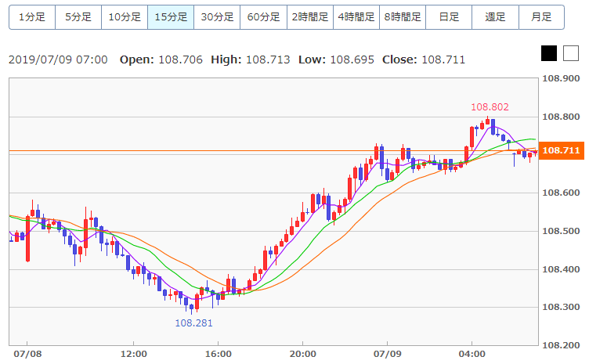Click the 108.300 price axis label
This screenshot has height=364, width=589.
coord(562,308)
